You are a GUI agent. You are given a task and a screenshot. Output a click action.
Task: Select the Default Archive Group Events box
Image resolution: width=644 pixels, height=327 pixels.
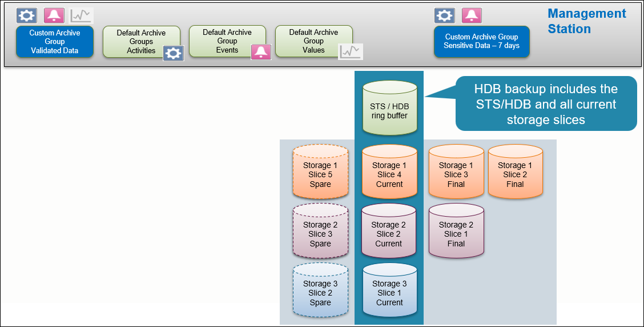click(223, 41)
